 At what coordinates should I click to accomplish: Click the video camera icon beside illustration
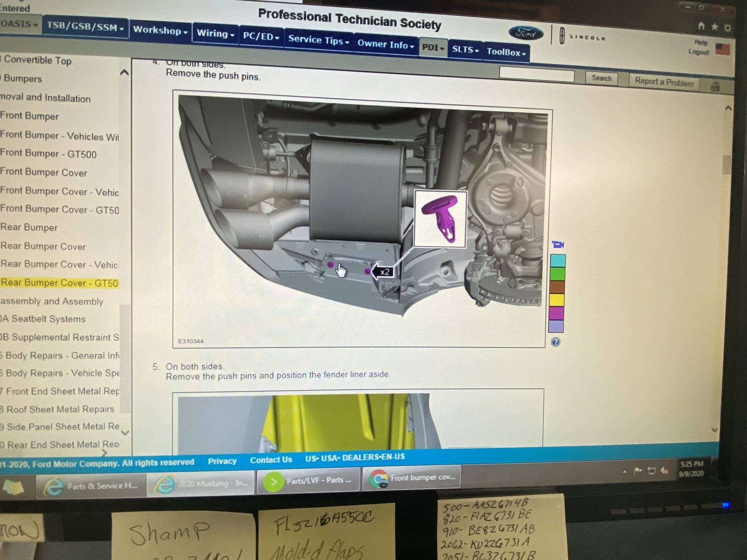pos(557,244)
